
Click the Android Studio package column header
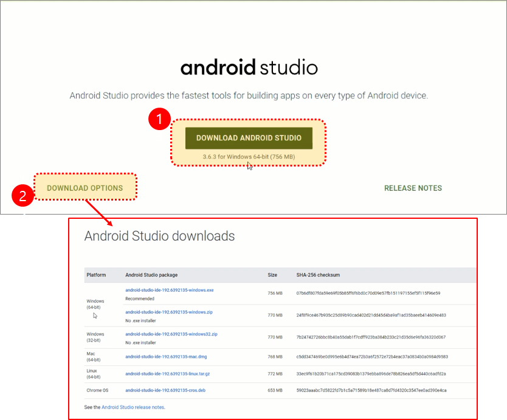click(151, 275)
